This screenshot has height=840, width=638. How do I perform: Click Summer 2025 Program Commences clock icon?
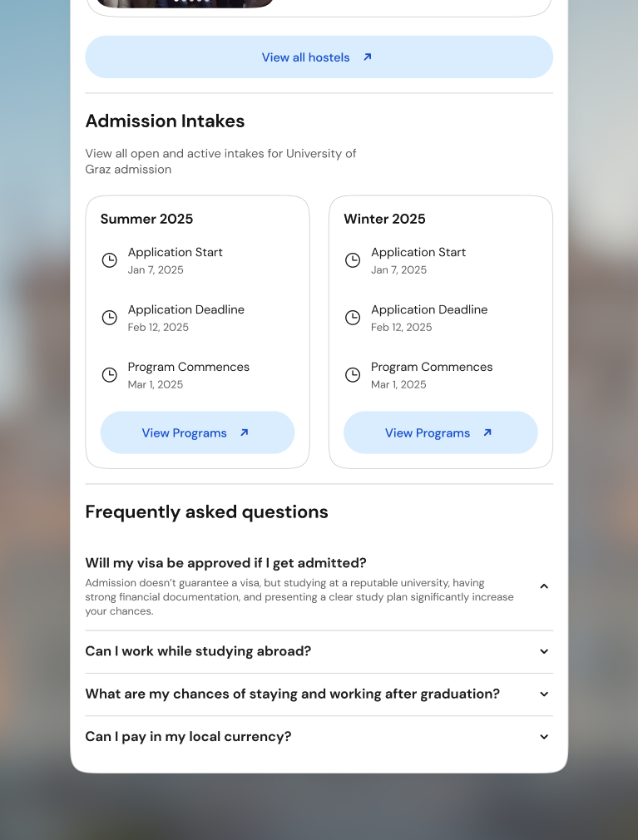(109, 375)
